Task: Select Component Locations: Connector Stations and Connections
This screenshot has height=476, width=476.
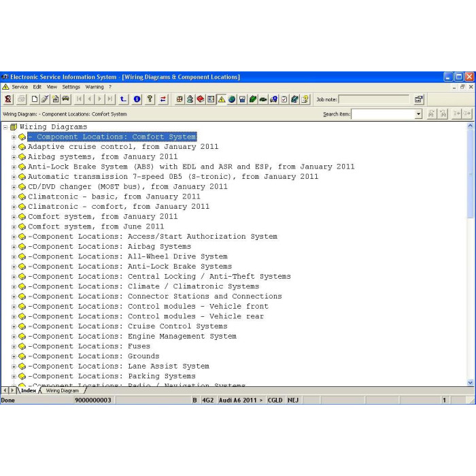Action: (155, 296)
